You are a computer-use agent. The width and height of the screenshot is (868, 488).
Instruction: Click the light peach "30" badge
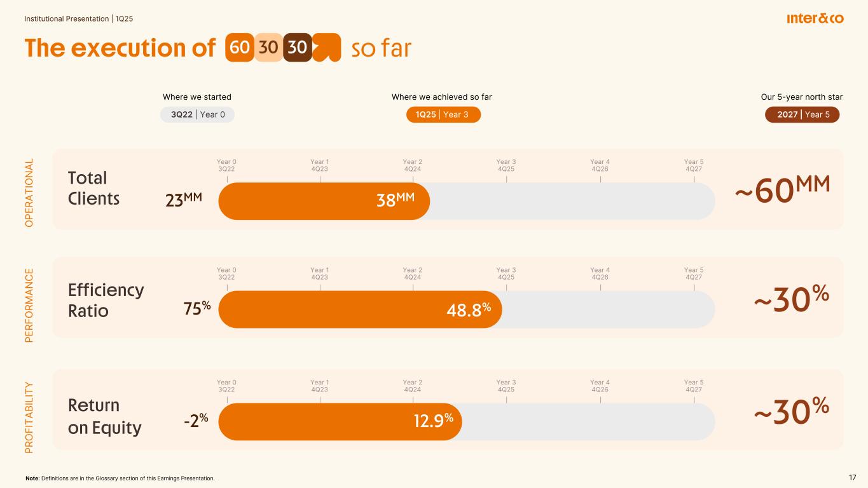click(269, 48)
